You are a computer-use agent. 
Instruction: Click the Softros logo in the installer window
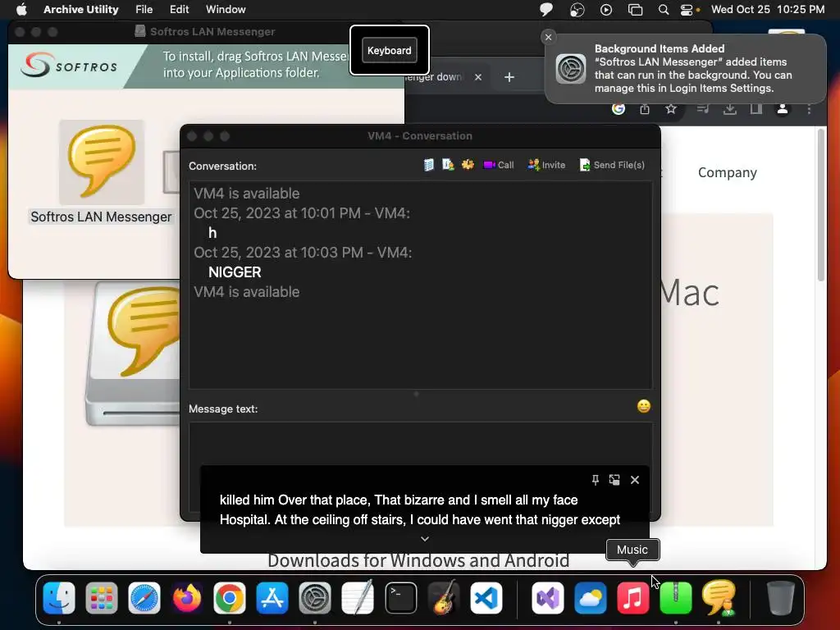point(69,66)
